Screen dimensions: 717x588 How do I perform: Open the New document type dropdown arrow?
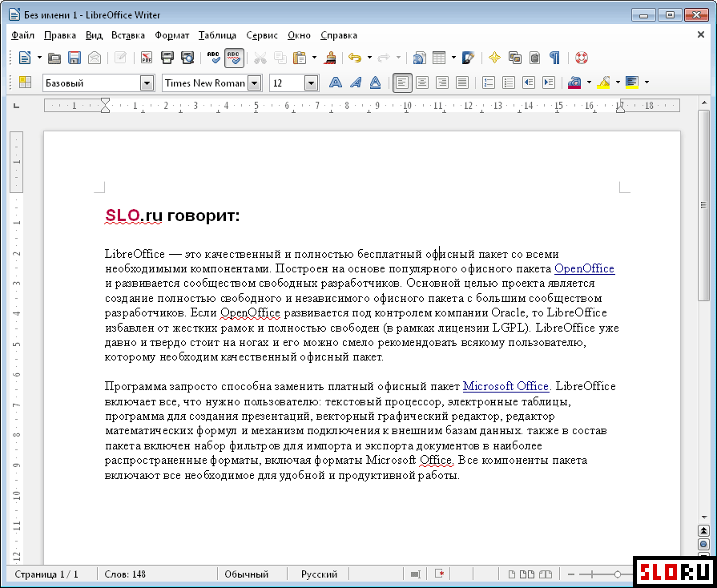pyautogui.click(x=39, y=58)
